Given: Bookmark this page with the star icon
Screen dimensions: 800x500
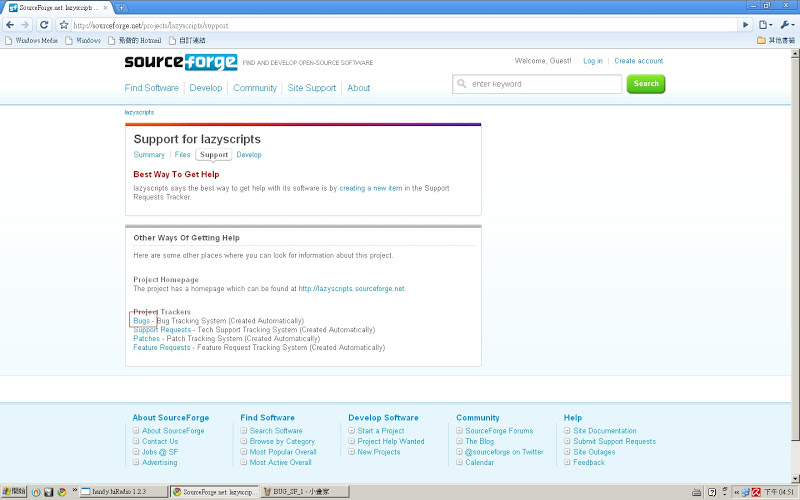Looking at the screenshot, I should [x=63, y=24].
